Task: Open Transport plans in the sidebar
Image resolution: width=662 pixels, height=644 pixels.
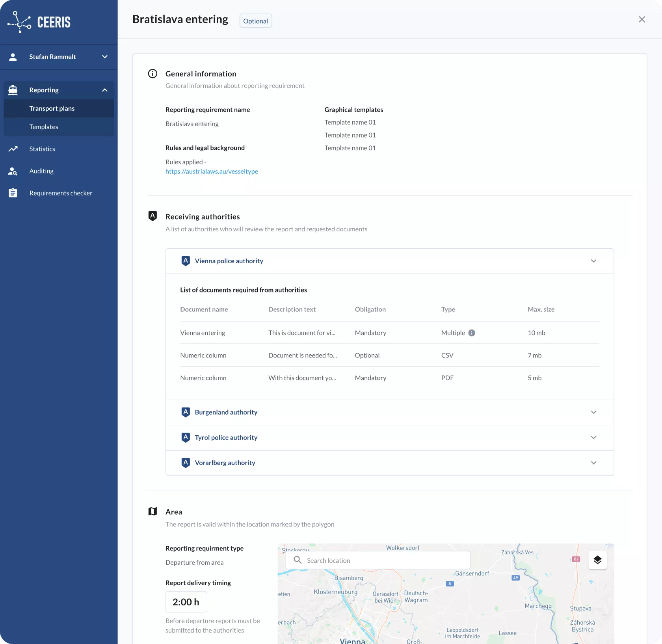Action: [x=52, y=108]
